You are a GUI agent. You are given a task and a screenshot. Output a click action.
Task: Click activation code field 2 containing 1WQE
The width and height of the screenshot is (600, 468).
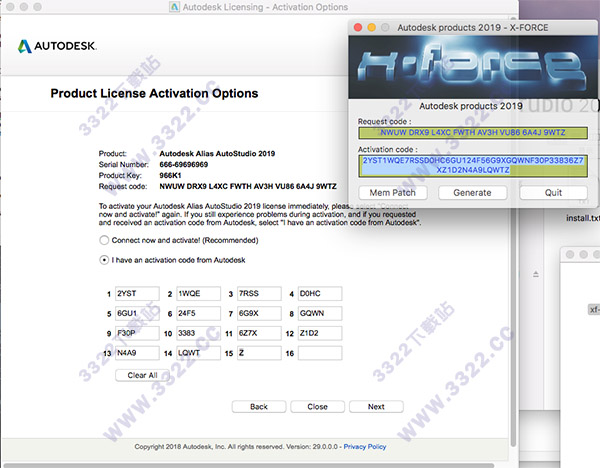tap(198, 294)
